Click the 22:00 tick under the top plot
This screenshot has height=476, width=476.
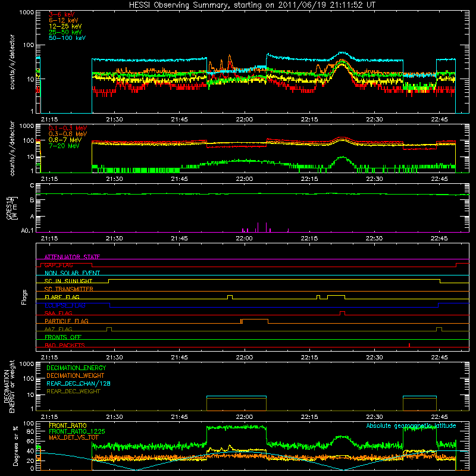(x=245, y=120)
